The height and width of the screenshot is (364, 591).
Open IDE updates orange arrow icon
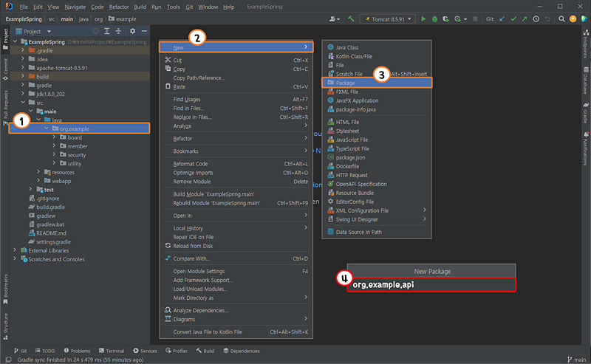(573, 19)
